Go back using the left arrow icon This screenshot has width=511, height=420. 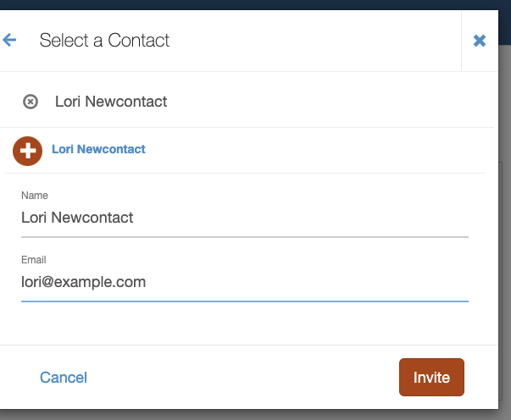pyautogui.click(x=9, y=40)
